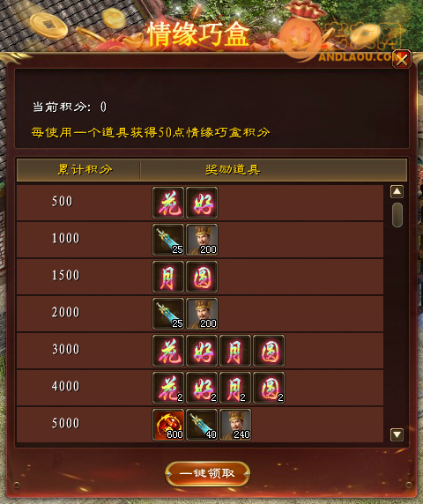
Task: Close the 情缘巧盒 window
Action: pos(402,59)
